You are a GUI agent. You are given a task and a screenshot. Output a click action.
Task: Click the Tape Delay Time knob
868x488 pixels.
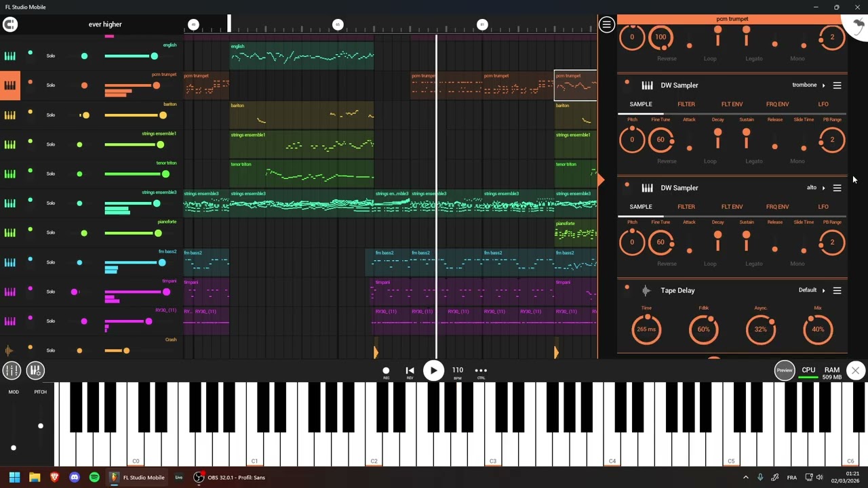(x=646, y=329)
